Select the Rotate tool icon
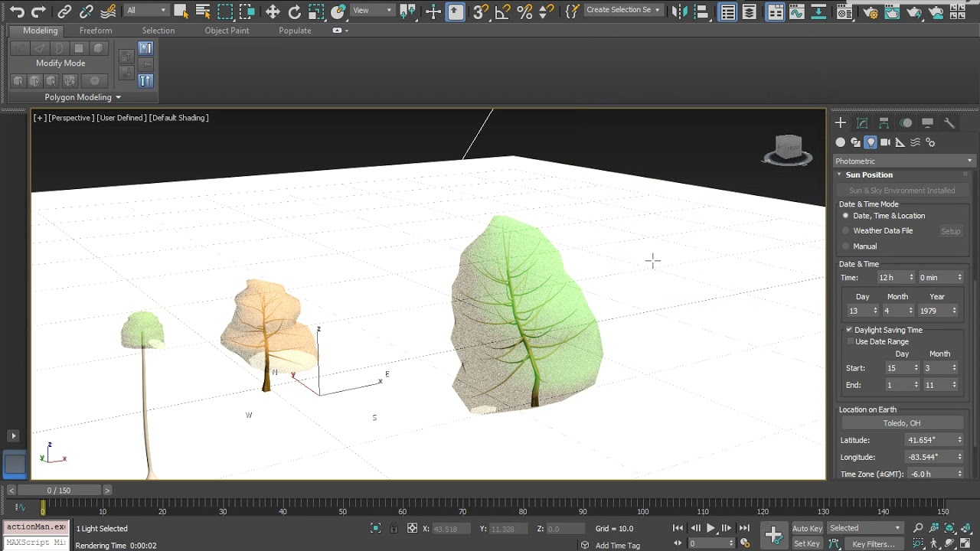980x551 pixels. (294, 11)
